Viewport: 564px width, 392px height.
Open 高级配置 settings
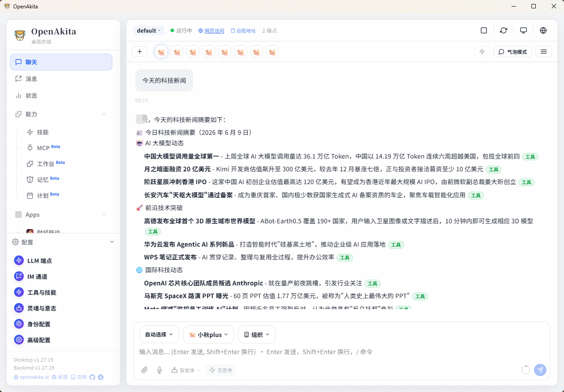coord(63,340)
